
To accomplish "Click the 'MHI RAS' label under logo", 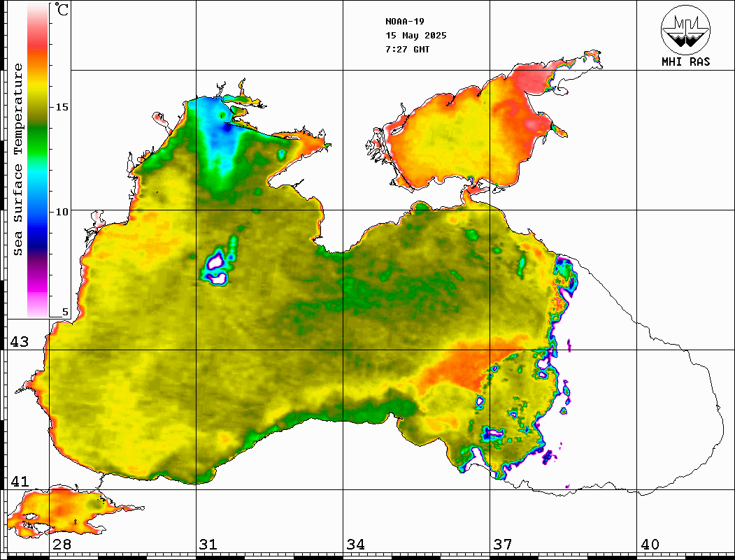I will click(685, 62).
